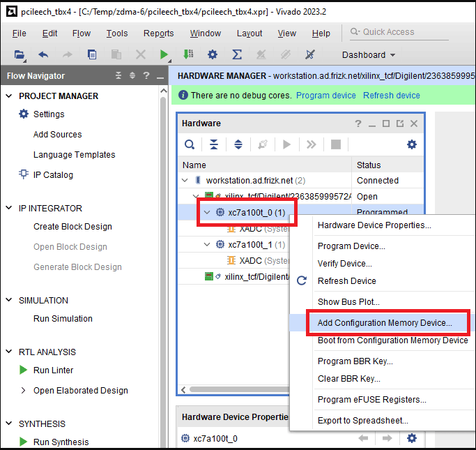Collapse workstation.ad.frizk.net tree node

185,181
